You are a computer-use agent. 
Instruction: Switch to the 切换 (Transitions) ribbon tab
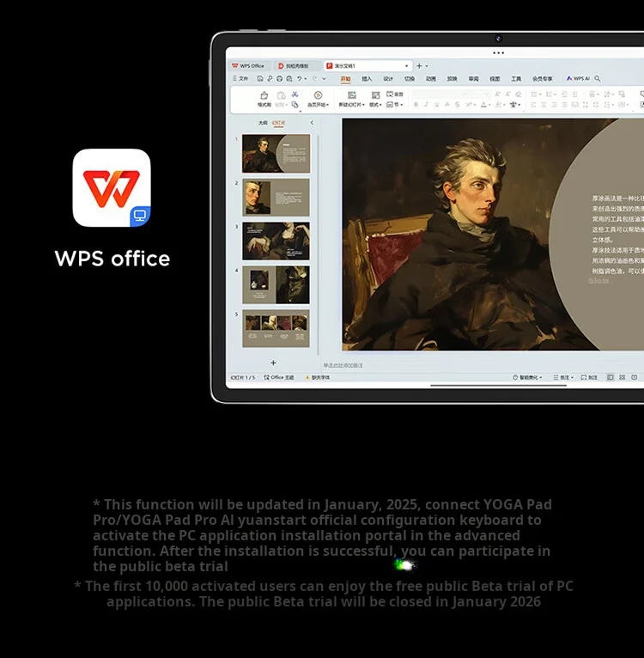[410, 79]
